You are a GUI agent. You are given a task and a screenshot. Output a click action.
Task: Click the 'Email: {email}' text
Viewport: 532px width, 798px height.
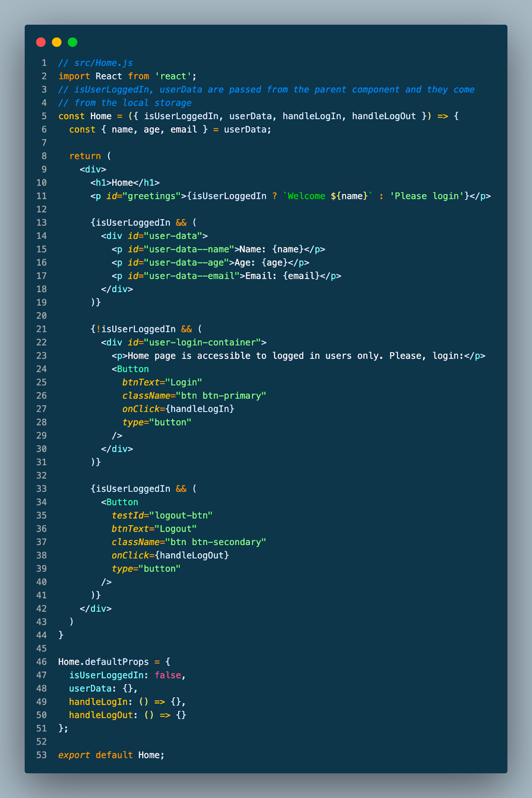tap(282, 276)
